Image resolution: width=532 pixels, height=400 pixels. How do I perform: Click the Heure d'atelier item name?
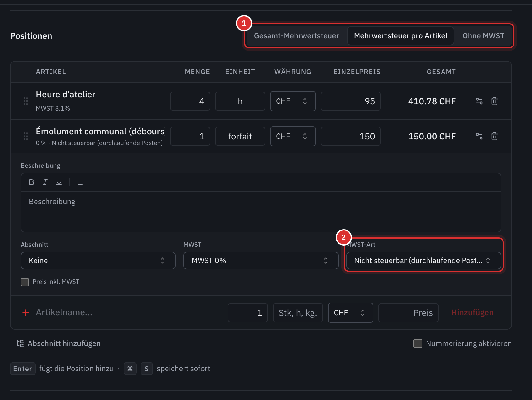66,95
